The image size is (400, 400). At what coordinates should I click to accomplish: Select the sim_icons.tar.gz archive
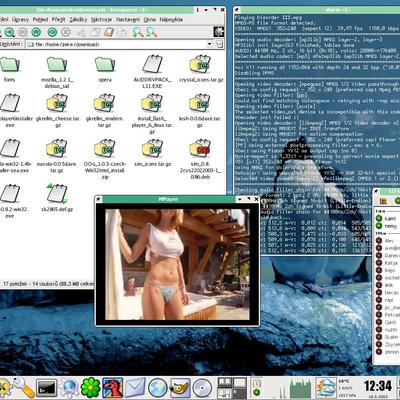tap(152, 153)
